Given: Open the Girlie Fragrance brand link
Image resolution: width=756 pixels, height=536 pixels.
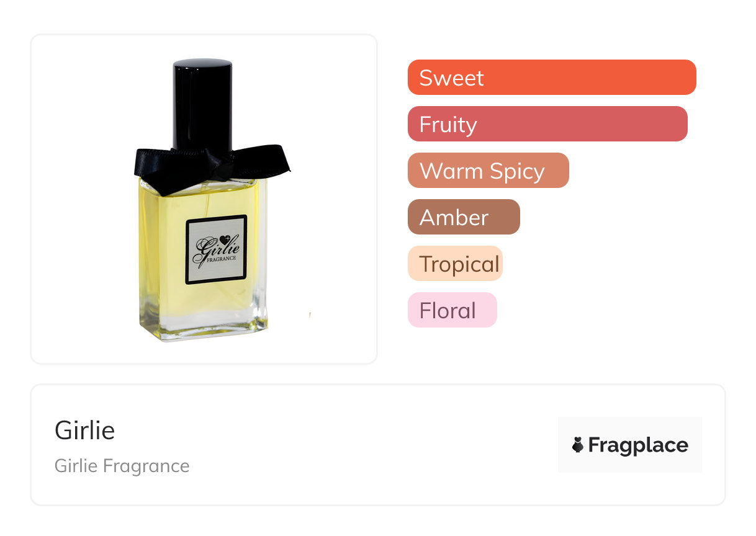Looking at the screenshot, I should point(122,466).
